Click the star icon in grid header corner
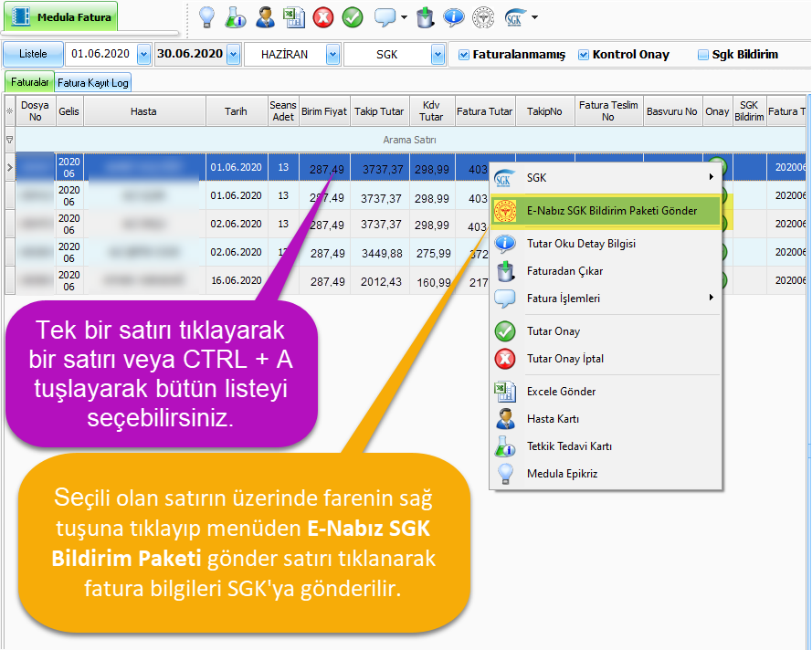Screen dimensions: 812x650 (10, 110)
